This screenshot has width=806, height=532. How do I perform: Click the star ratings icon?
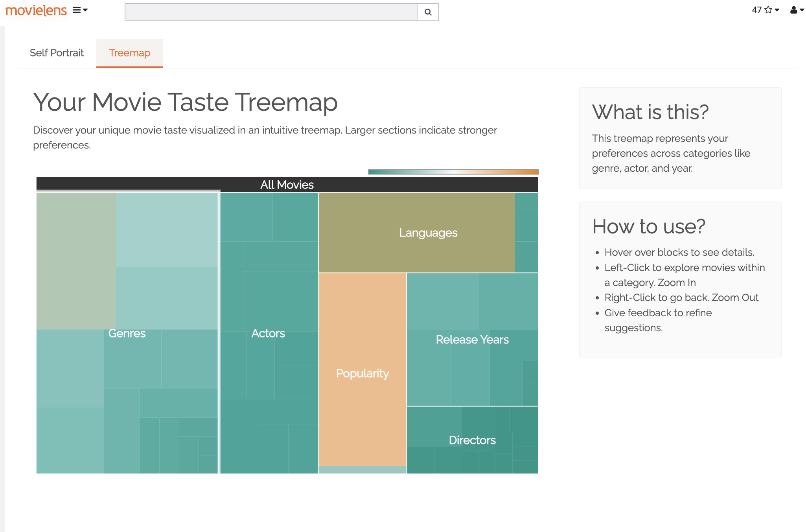coord(768,10)
